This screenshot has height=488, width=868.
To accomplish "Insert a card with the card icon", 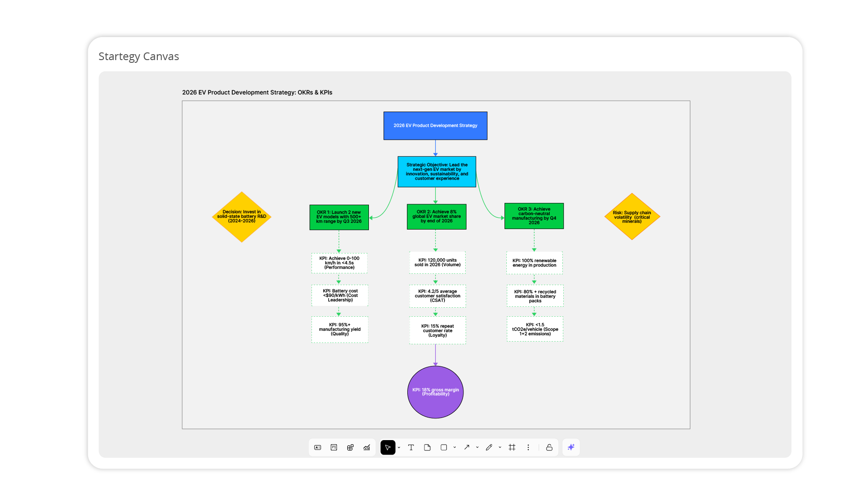I will (318, 447).
